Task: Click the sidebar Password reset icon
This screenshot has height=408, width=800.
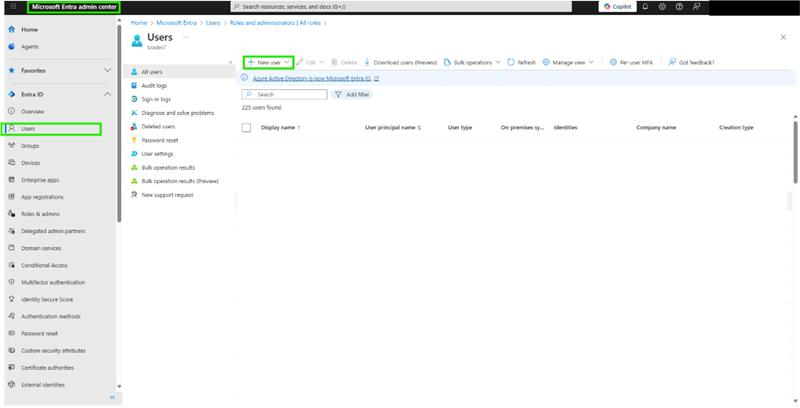Action: [x=12, y=333]
